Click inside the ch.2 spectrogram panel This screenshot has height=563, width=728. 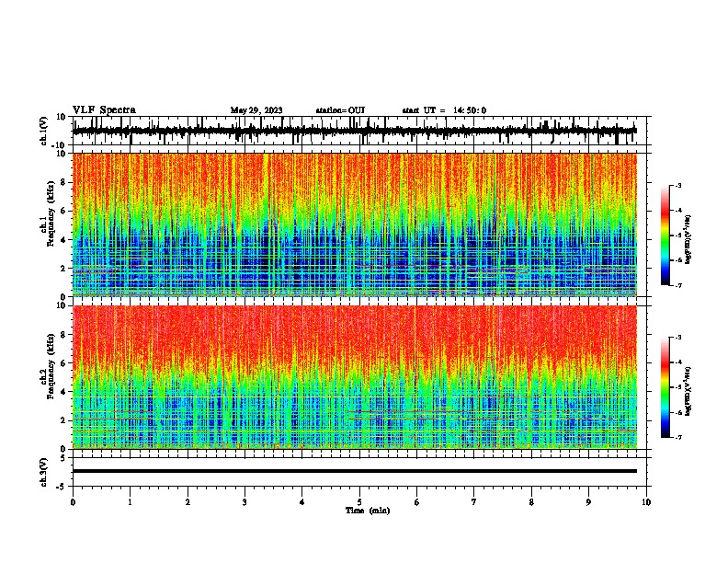355,377
